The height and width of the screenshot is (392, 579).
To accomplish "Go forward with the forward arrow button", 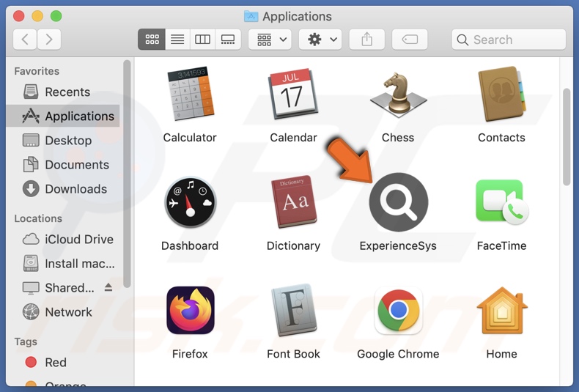I will click(x=49, y=39).
